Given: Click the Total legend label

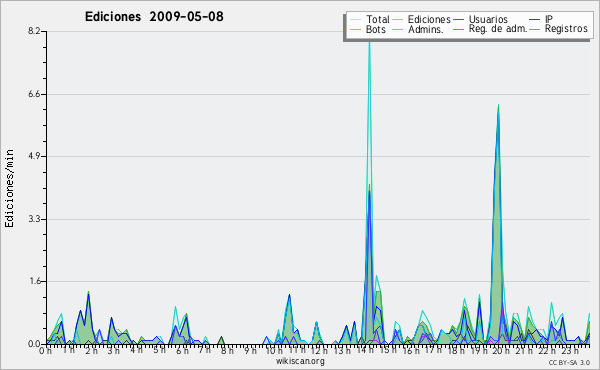Looking at the screenshot, I should [x=377, y=19].
